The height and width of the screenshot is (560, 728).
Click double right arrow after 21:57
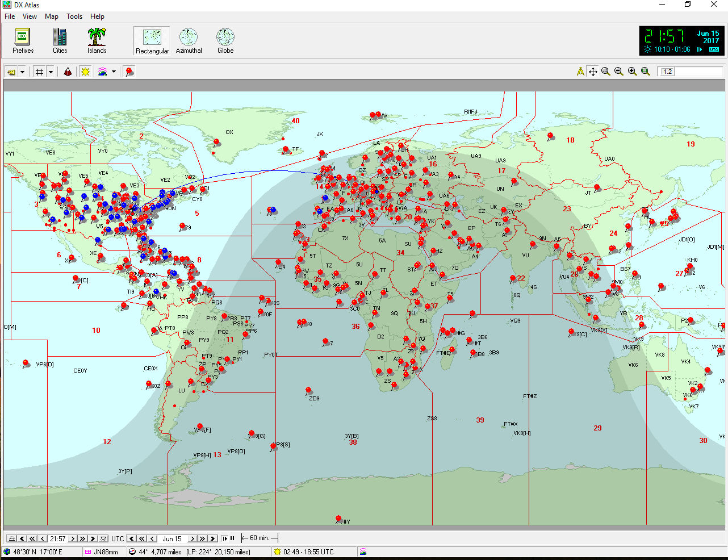[82, 538]
